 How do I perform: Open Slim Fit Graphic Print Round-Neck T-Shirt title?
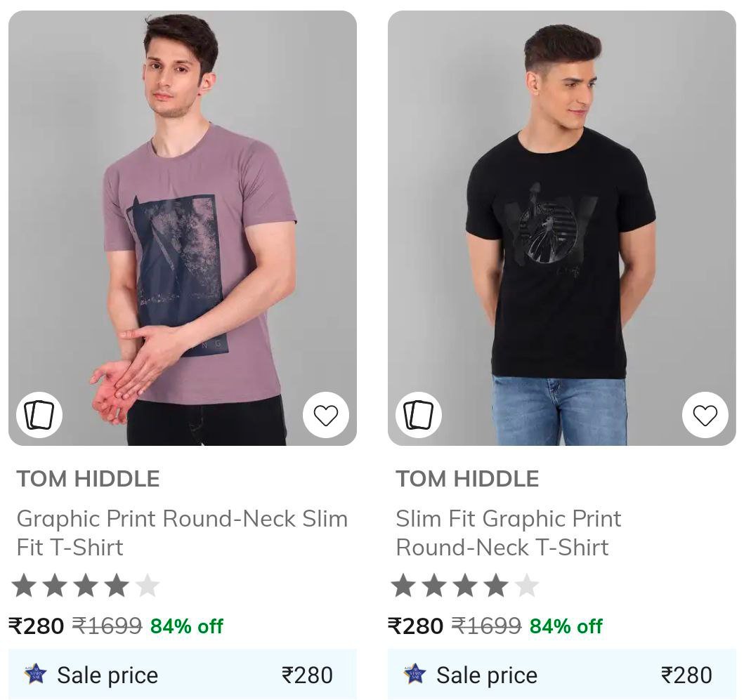pos(509,533)
